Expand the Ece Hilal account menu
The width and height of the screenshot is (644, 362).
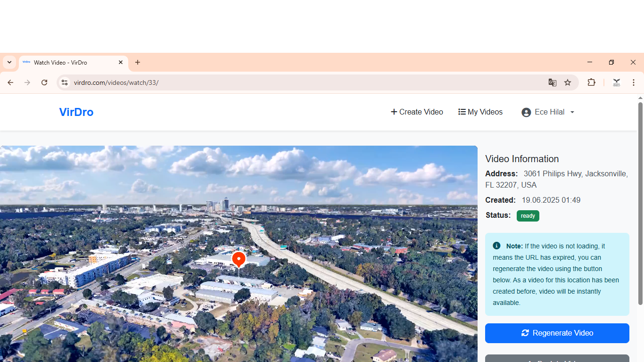[548, 112]
